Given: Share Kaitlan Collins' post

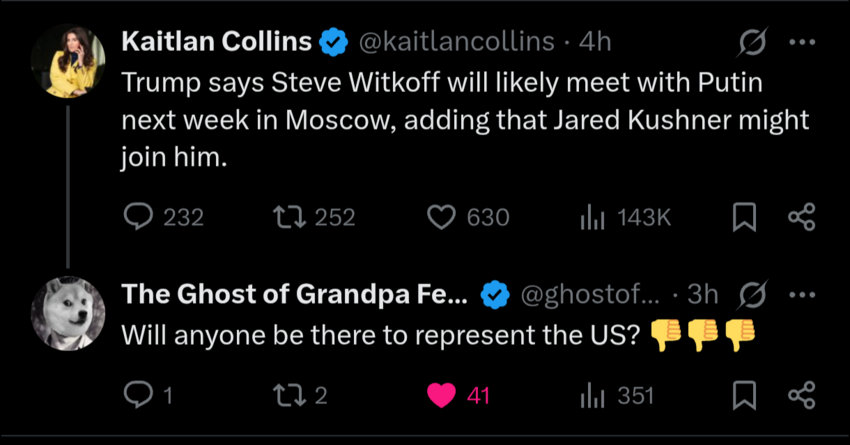Looking at the screenshot, I should 803,217.
